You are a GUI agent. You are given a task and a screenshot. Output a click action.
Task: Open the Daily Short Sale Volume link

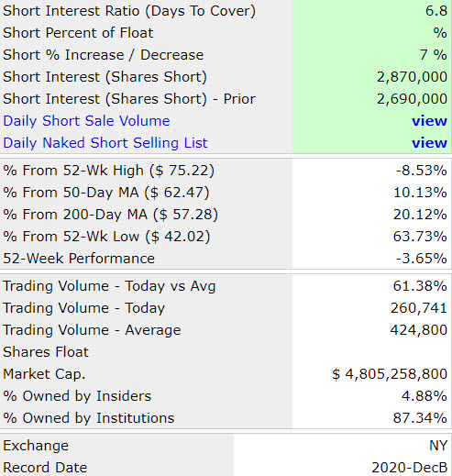click(86, 121)
